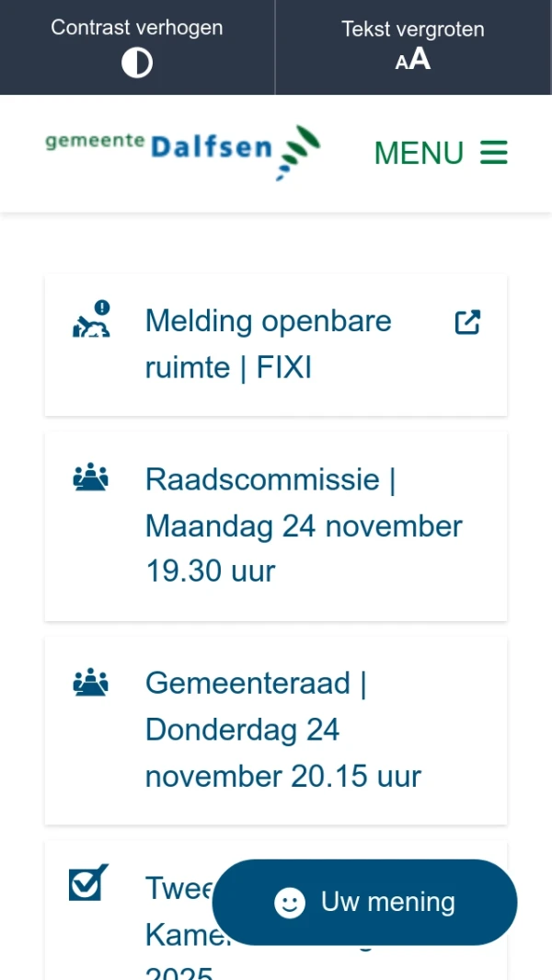The height and width of the screenshot is (980, 552).
Task: Click the smiley icon in Uw mening
Action: point(289,903)
